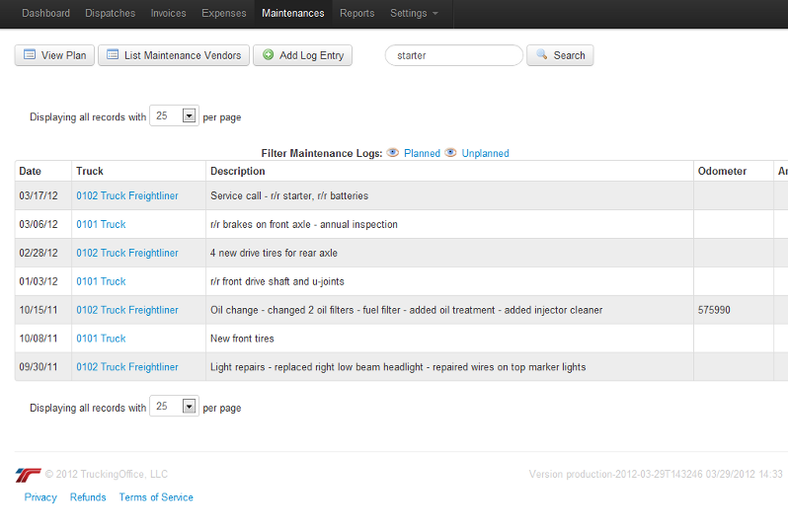Open the bottom records-per-page dropdown
This screenshot has width=788, height=532.
[188, 407]
